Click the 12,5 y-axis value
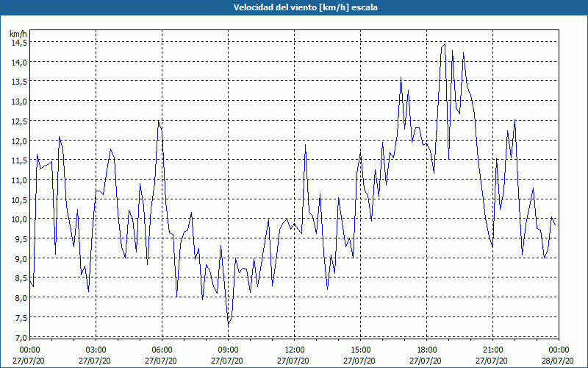The image size is (588, 368). point(19,121)
